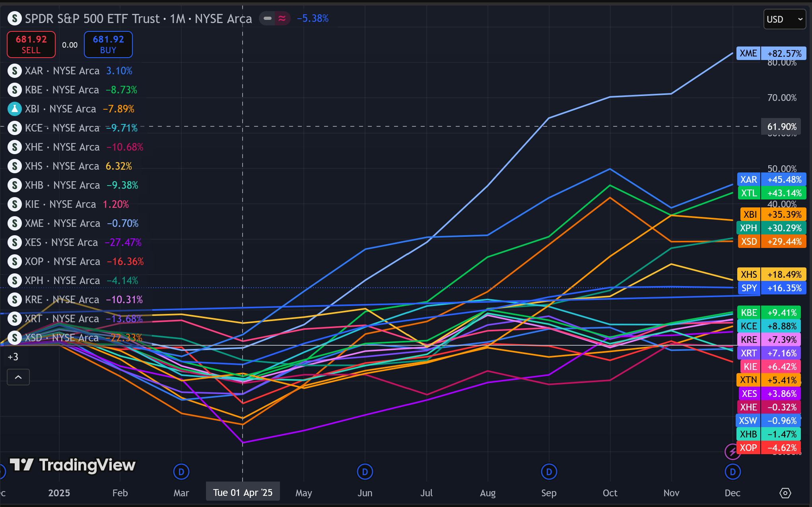Click the XME +82.57% price label
Viewport: 812px width, 507px height.
(x=771, y=53)
